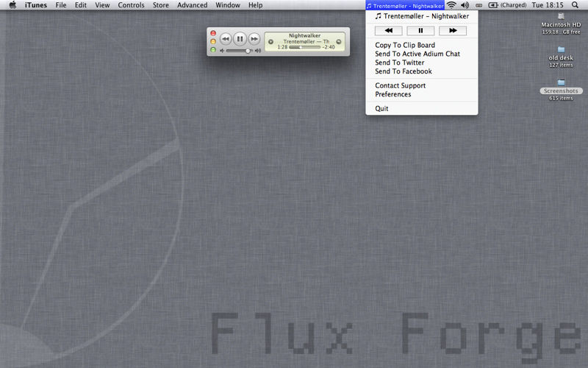Image resolution: width=588 pixels, height=368 pixels.
Task: Click the next track button in dropdown menu
Action: pyautogui.click(x=453, y=30)
